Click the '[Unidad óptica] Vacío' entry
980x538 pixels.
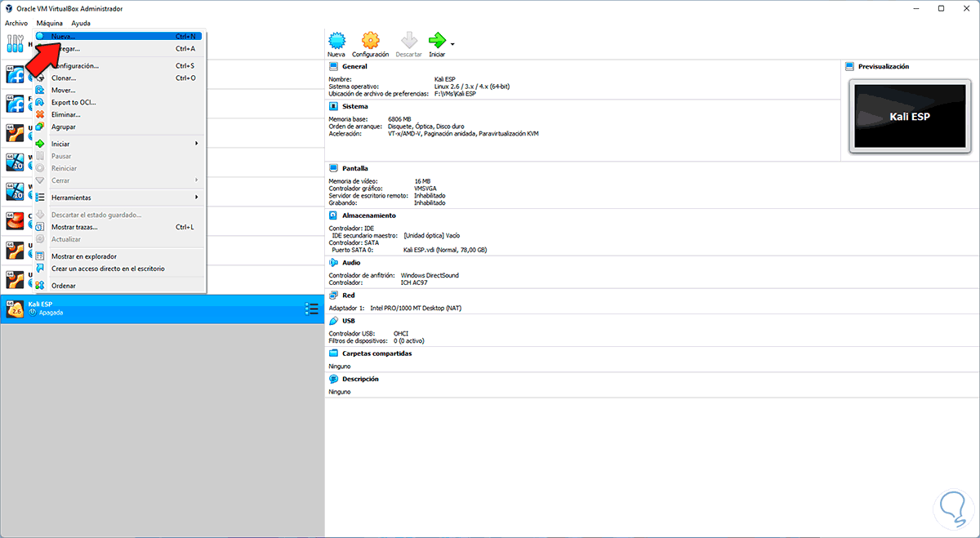431,235
